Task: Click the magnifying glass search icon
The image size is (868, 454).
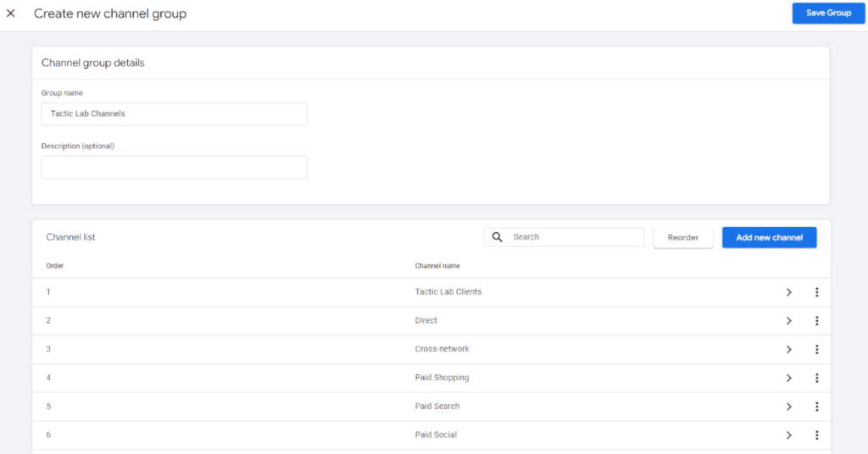Action: 498,237
